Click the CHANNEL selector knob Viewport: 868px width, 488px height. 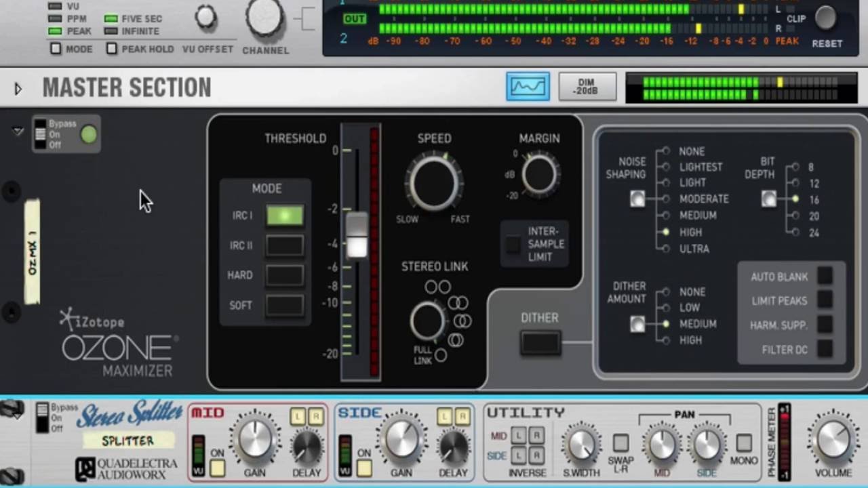point(265,18)
